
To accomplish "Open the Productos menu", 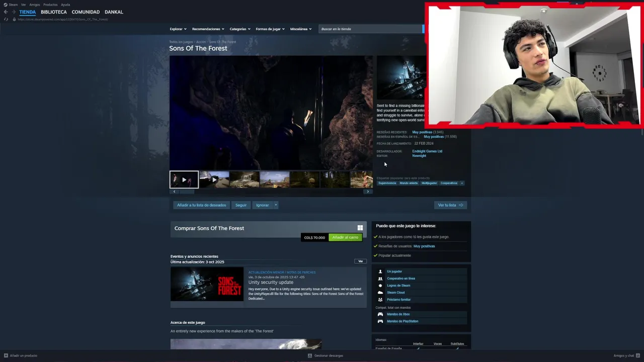I will tap(50, 5).
